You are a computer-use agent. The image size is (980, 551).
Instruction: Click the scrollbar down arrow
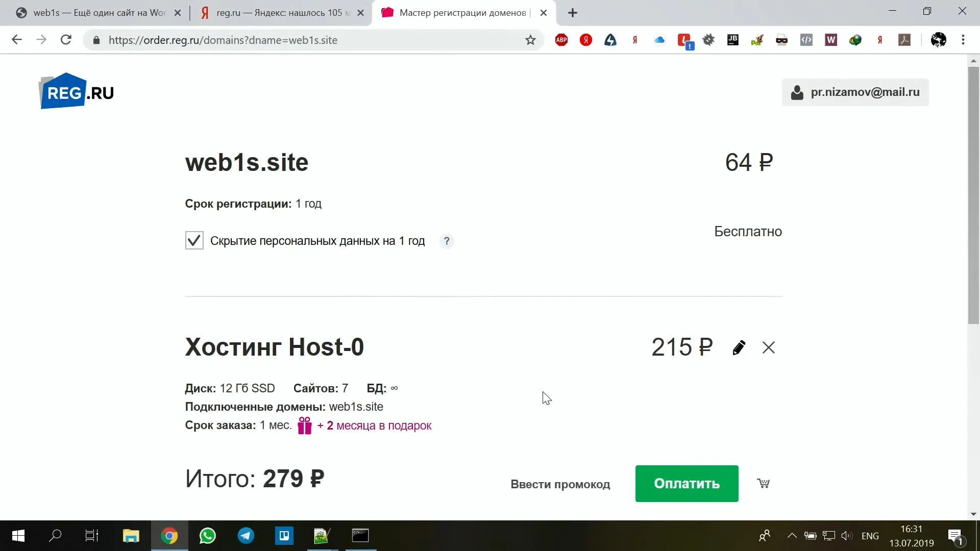[973, 514]
